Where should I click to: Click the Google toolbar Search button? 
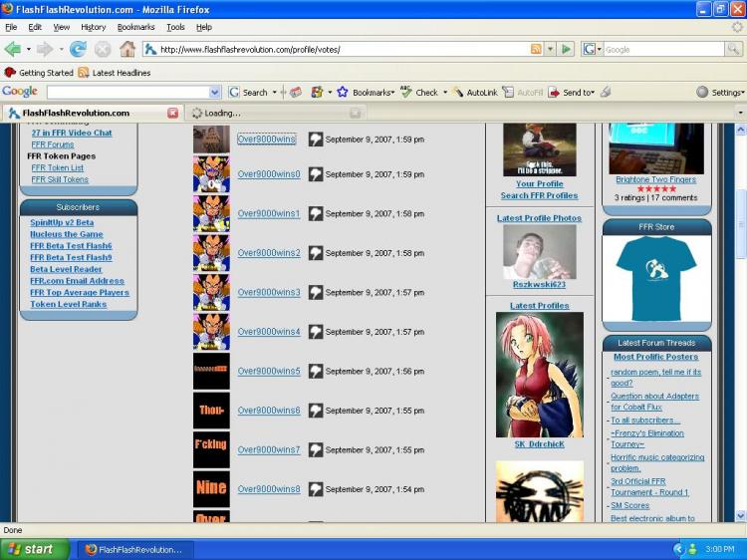(x=248, y=93)
